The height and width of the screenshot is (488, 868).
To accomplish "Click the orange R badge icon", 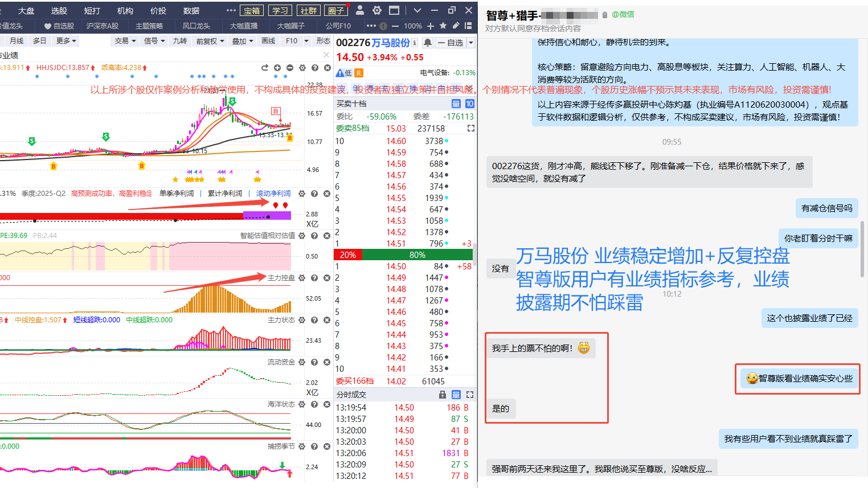I will click(359, 73).
